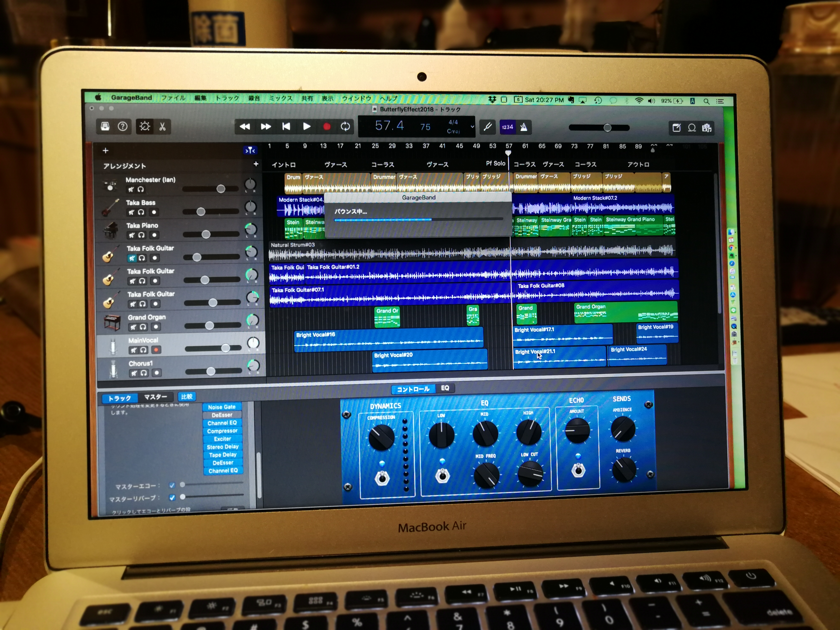This screenshot has height=630, width=840.
Task: Open the Compressor plug-in slot
Action: (222, 431)
